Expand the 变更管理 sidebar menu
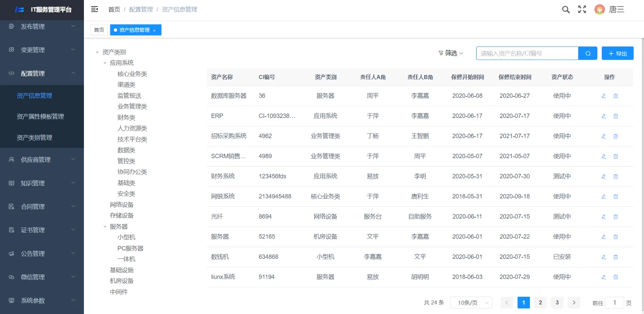Image resolution: width=644 pixels, height=314 pixels. [x=42, y=50]
